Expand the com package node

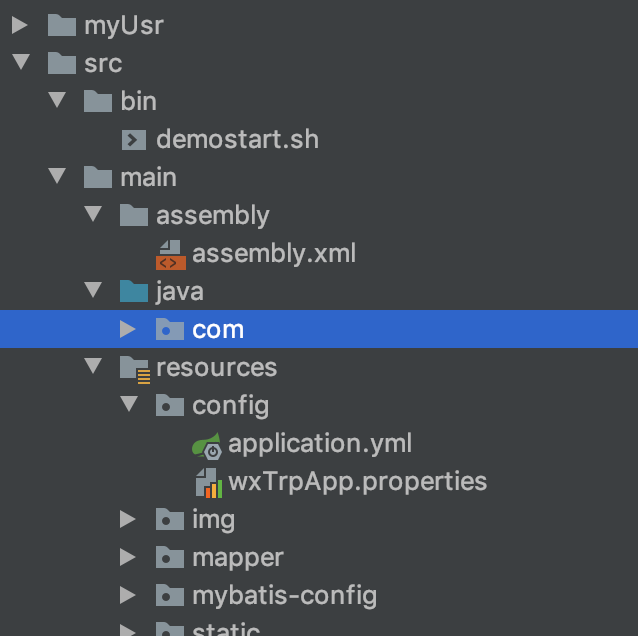(x=128, y=329)
